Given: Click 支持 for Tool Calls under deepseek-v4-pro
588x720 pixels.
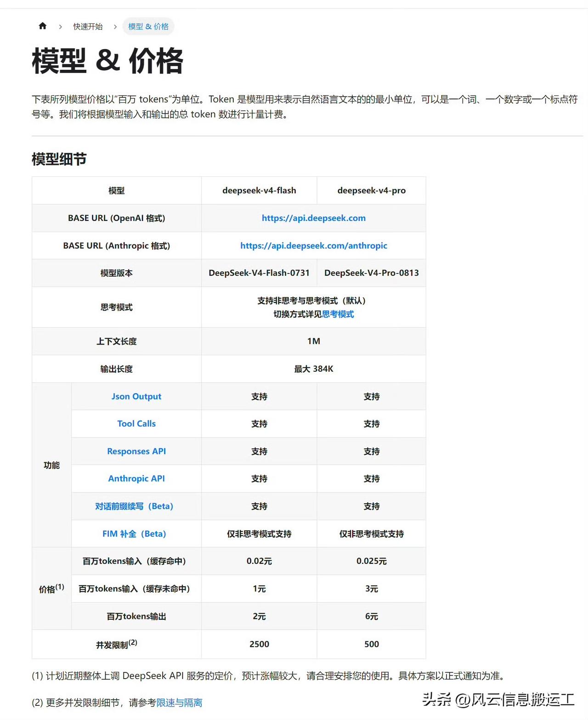Looking at the screenshot, I should 372,424.
